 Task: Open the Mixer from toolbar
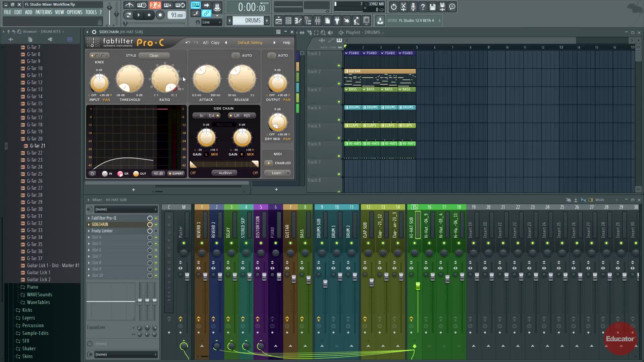pyautogui.click(x=317, y=21)
